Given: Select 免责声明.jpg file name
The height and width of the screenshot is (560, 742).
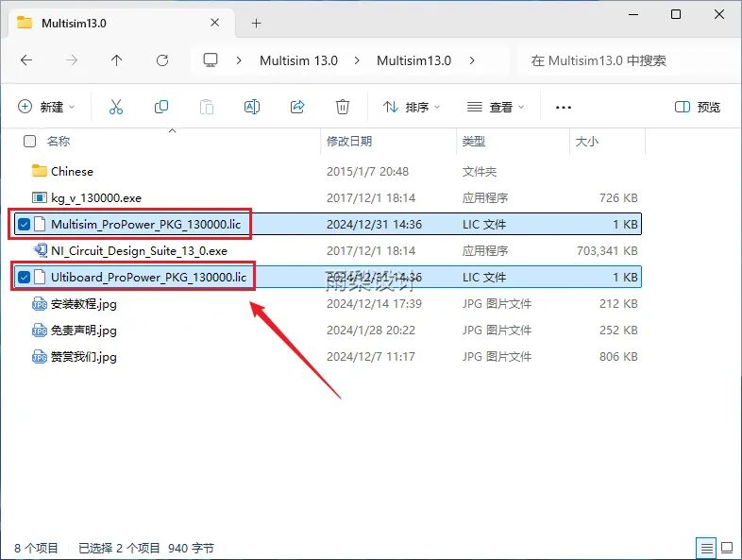Looking at the screenshot, I should point(84,331).
